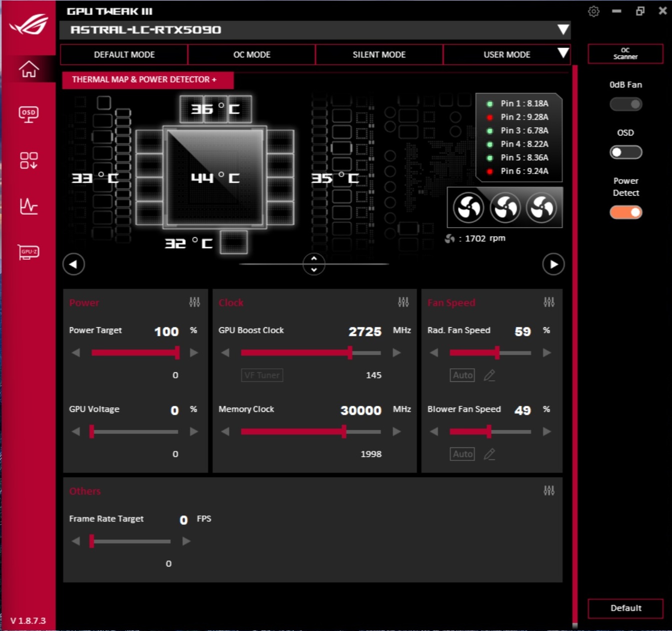Click Thermal Map & Power Detector + tab
This screenshot has height=631, width=672.
(x=148, y=80)
